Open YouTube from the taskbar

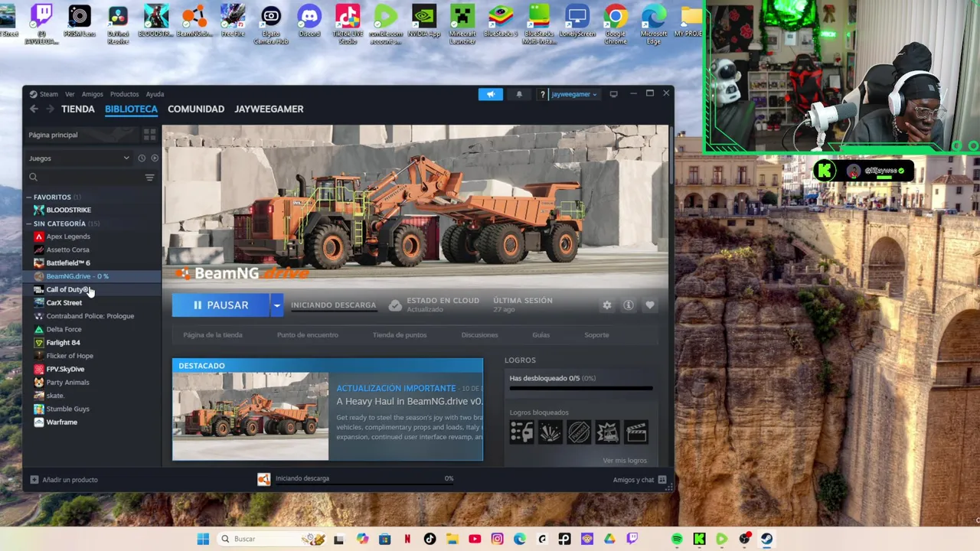coord(475,539)
